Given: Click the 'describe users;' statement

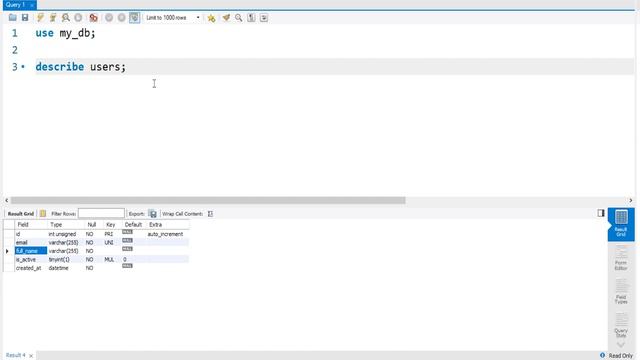Looking at the screenshot, I should pyautogui.click(x=80, y=67).
